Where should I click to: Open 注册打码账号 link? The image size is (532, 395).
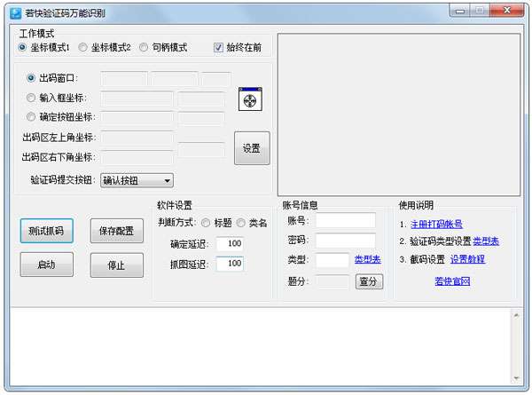(x=436, y=225)
